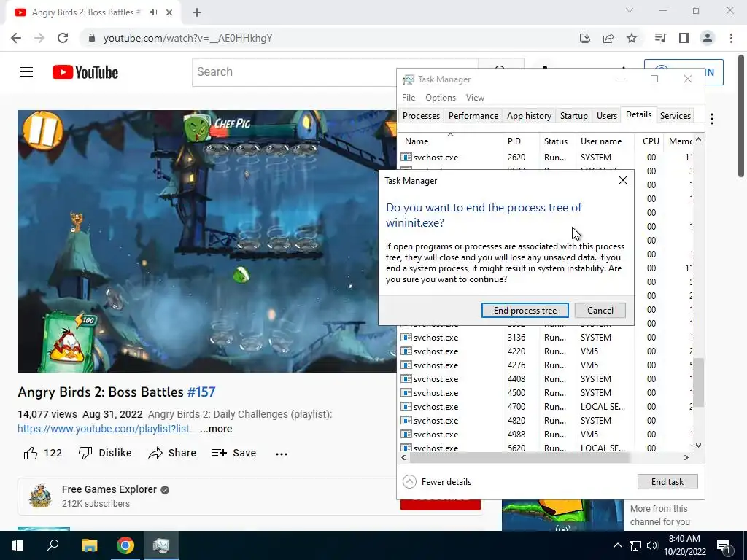Image resolution: width=747 pixels, height=560 pixels.
Task: Open the File menu in Task Manager
Action: pos(409,98)
